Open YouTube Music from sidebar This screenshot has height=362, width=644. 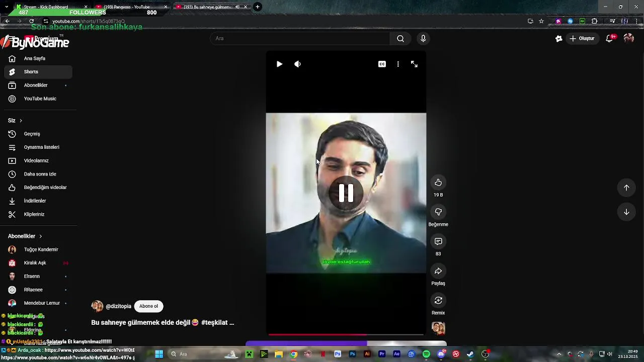(38, 99)
